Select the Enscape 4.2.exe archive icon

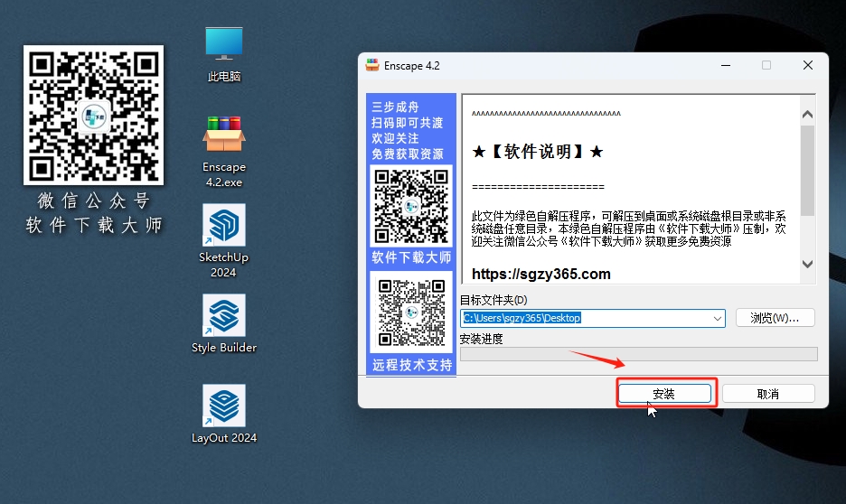[224, 152]
